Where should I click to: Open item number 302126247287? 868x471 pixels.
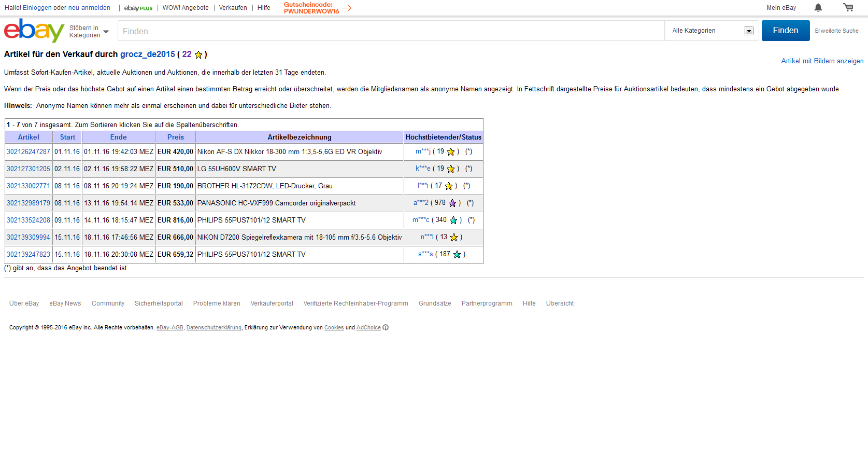coord(29,152)
